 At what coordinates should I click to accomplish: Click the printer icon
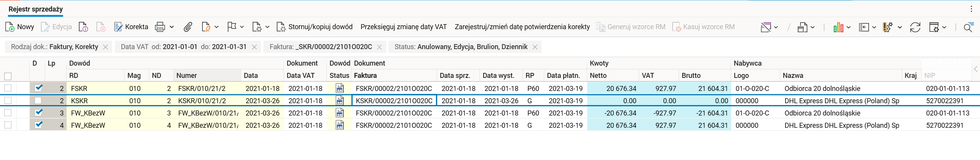click(x=160, y=27)
